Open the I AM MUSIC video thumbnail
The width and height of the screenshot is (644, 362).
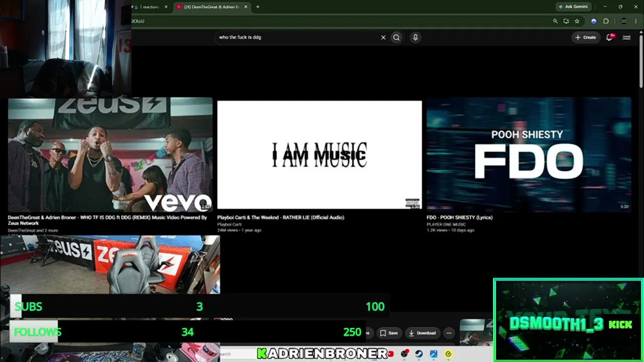pos(319,155)
